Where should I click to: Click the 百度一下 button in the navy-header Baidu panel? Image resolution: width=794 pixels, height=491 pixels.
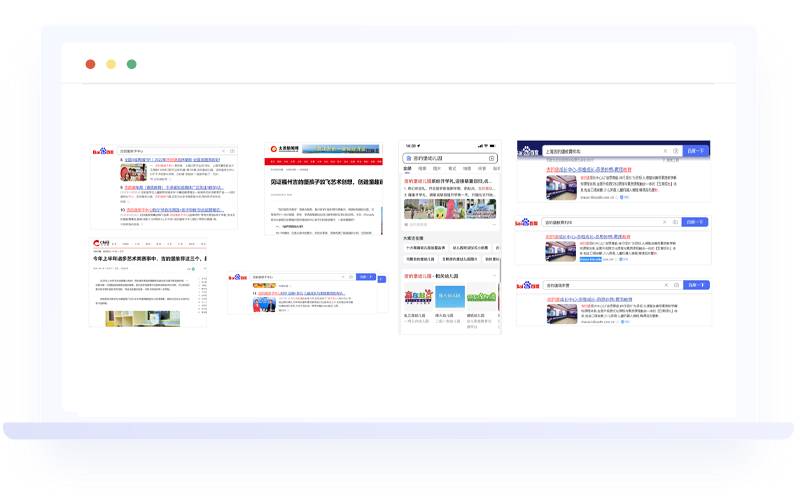point(696,151)
